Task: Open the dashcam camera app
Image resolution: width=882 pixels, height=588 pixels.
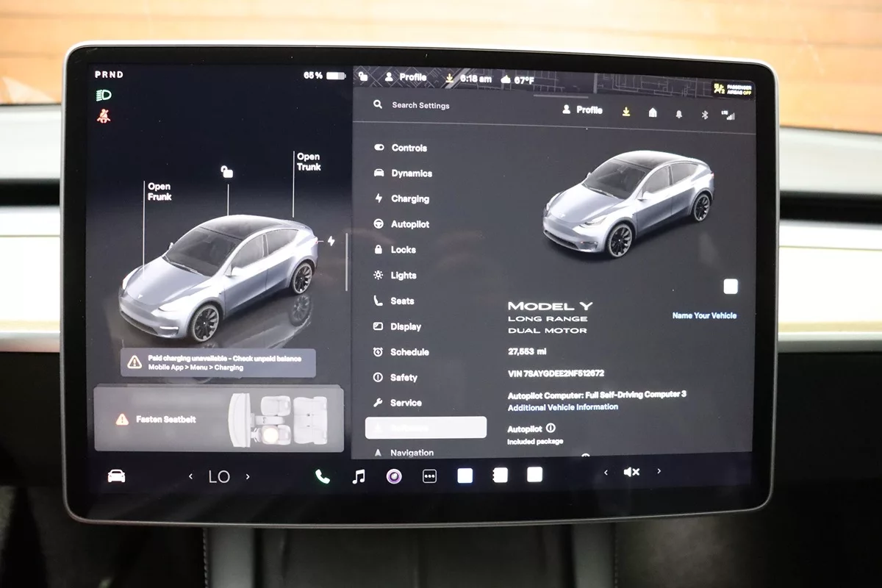Action: pyautogui.click(x=394, y=476)
